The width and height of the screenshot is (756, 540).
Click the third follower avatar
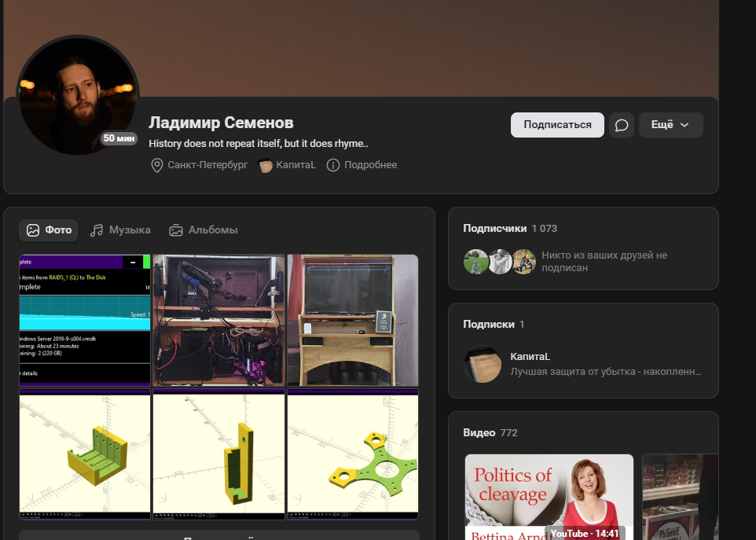click(523, 262)
